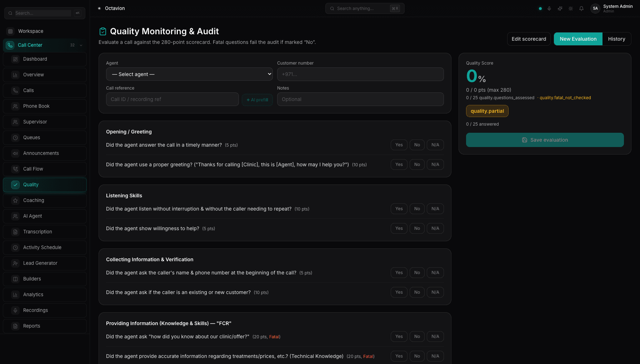Click the quality.partial badge

[487, 111]
